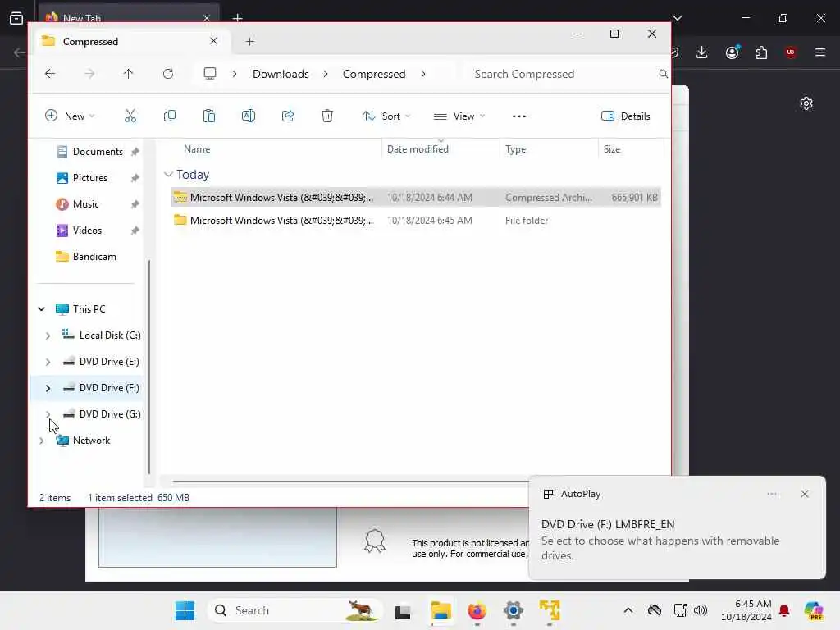Viewport: 840px width, 630px height.
Task: Open the Documents quick access item
Action: pos(98,152)
